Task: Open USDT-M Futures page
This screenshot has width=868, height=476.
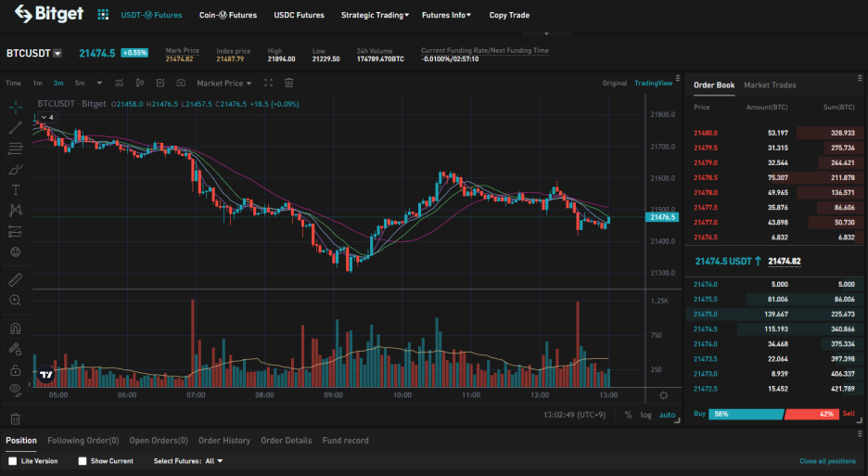Action: pyautogui.click(x=152, y=15)
